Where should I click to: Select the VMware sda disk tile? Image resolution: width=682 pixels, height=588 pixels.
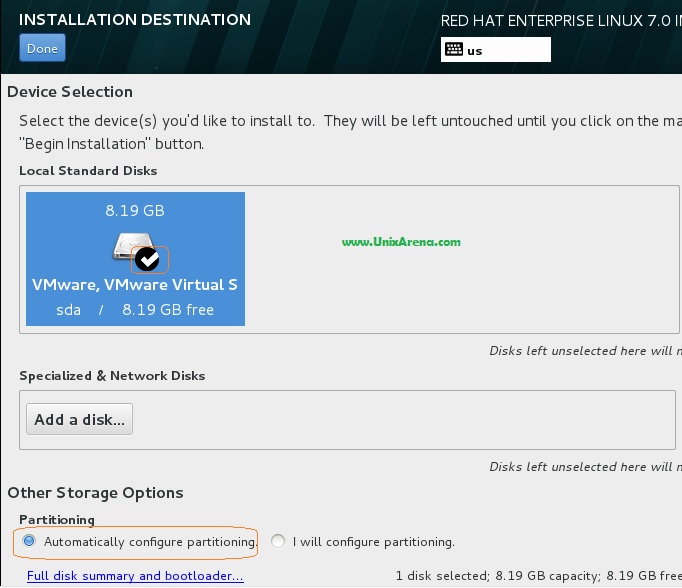(135, 259)
